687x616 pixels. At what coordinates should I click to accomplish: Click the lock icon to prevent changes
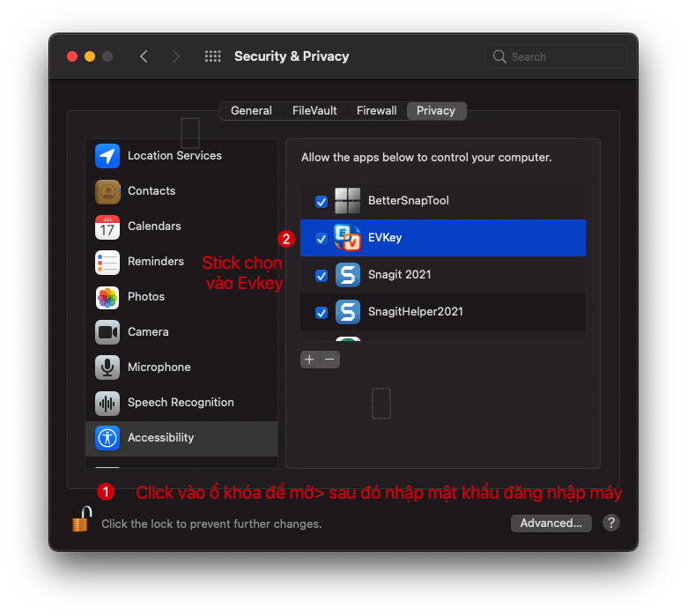(81, 520)
